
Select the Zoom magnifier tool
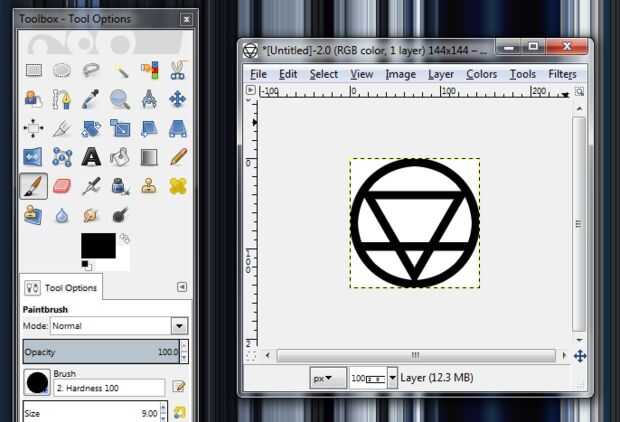(120, 99)
